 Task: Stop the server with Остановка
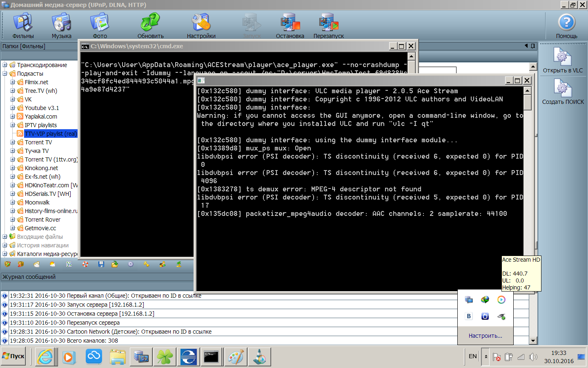click(290, 25)
